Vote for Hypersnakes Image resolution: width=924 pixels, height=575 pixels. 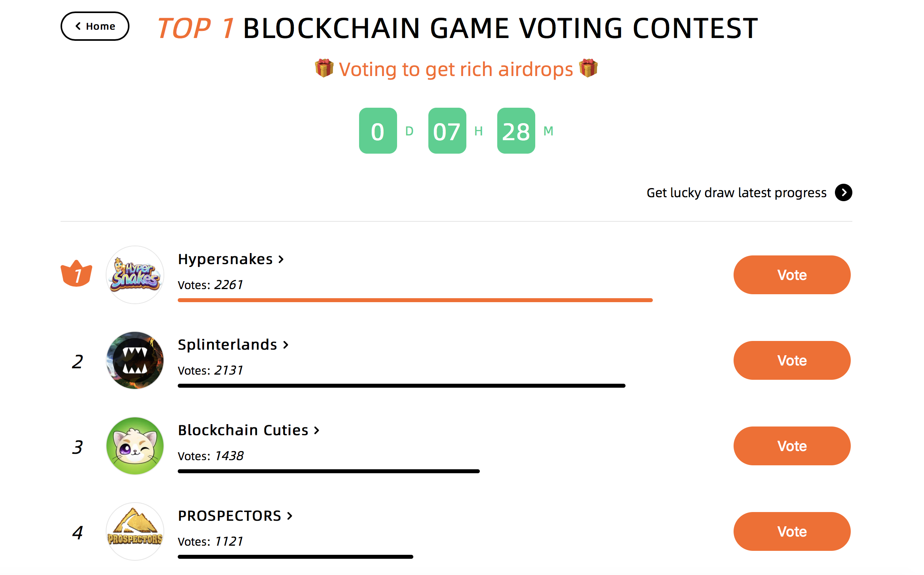(x=792, y=275)
